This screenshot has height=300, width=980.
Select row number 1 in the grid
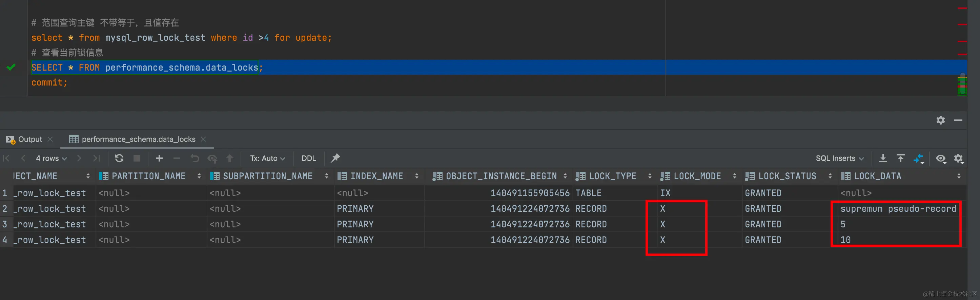[x=5, y=193]
